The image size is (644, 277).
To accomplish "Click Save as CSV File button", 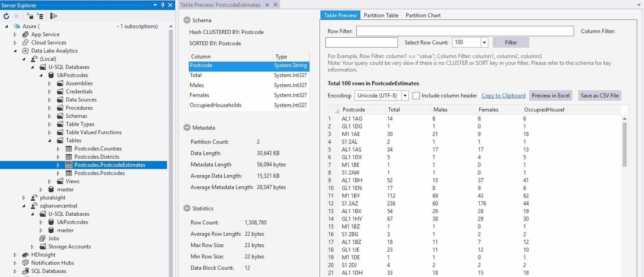I will (x=600, y=96).
